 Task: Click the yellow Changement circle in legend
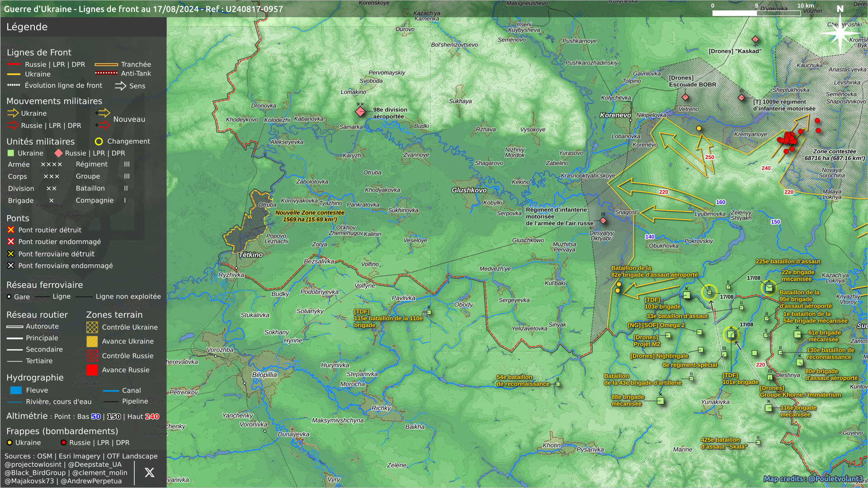click(x=99, y=141)
